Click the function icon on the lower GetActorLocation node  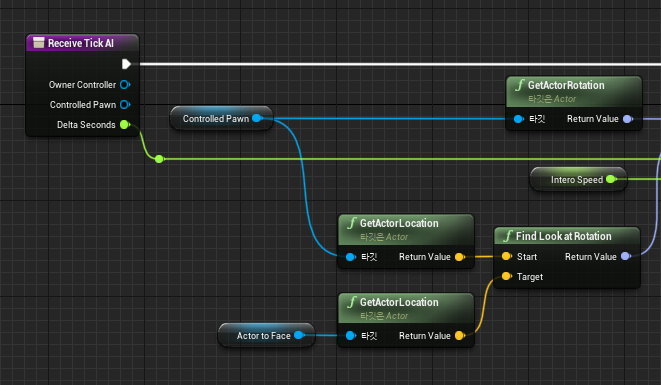click(352, 302)
